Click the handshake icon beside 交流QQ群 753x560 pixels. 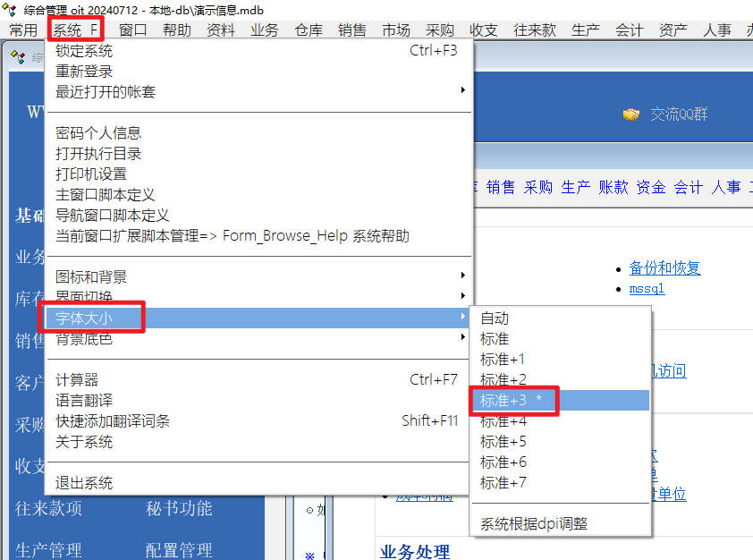tap(631, 115)
